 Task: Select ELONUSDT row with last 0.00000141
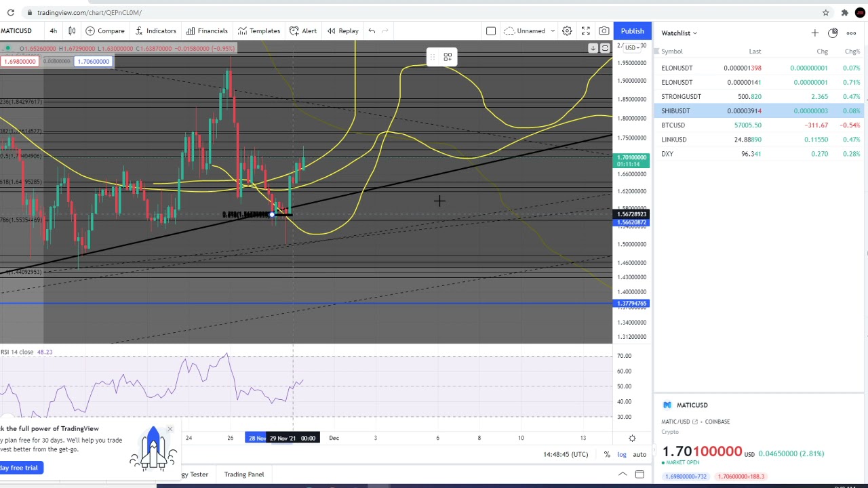click(760, 82)
